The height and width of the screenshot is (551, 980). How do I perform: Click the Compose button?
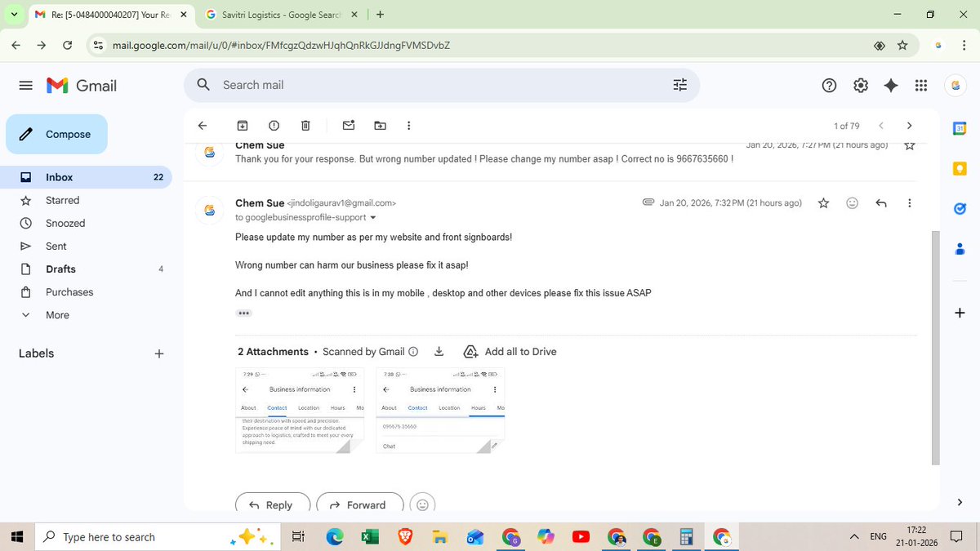(56, 134)
